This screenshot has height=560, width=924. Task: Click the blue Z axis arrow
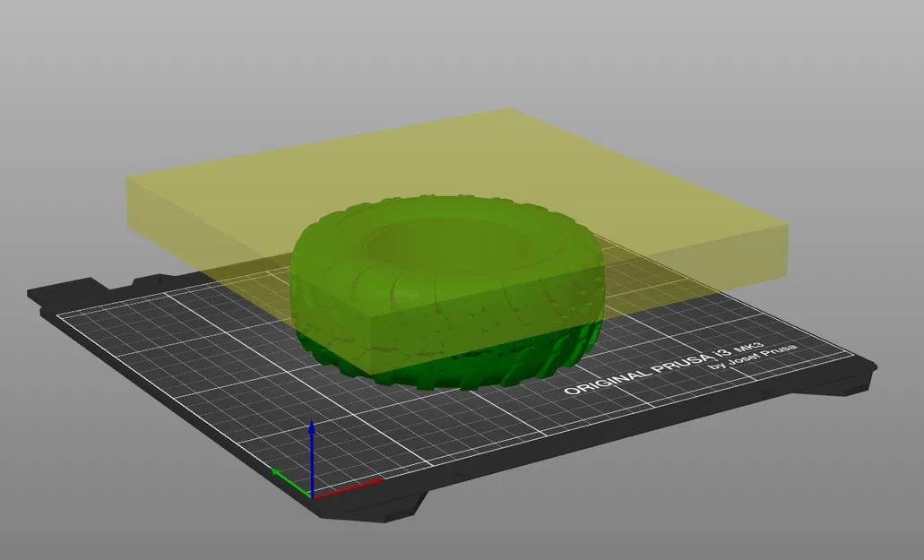[312, 456]
